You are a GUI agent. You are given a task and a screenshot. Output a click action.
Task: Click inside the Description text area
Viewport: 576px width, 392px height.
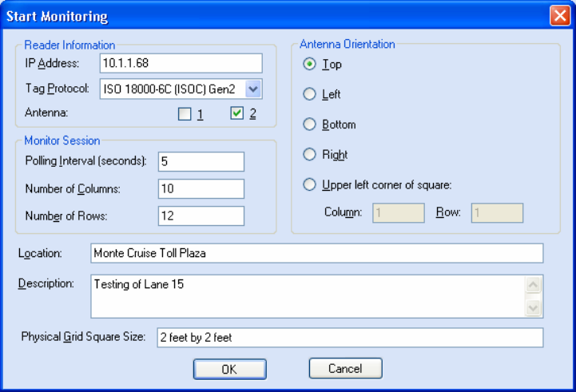308,296
